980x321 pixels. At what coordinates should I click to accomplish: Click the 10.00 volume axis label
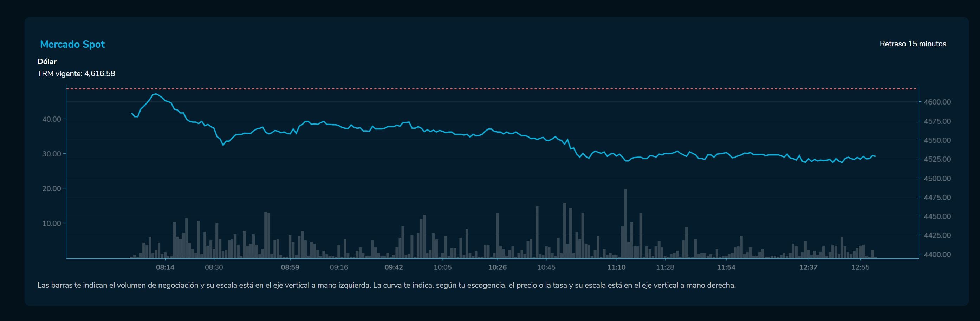pos(51,223)
